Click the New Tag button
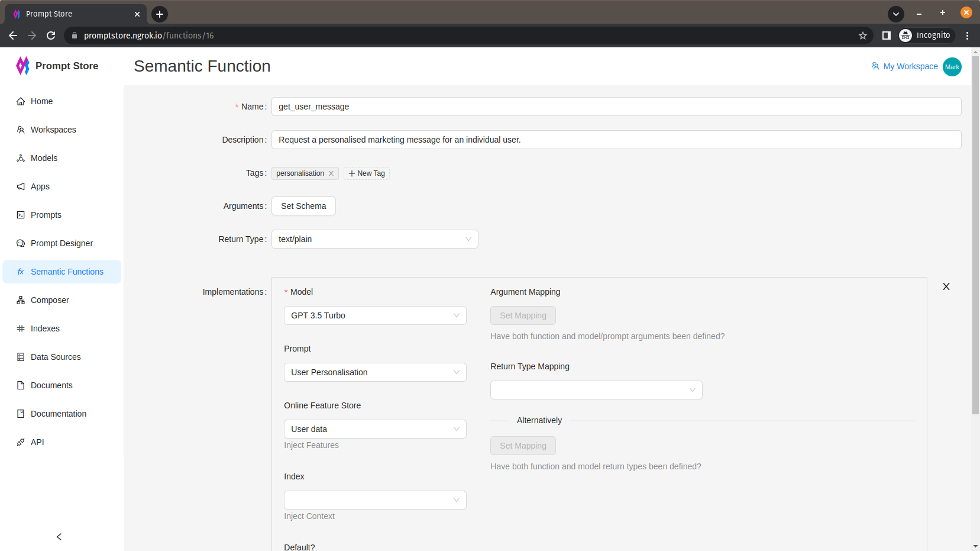The image size is (980, 551). click(x=367, y=173)
